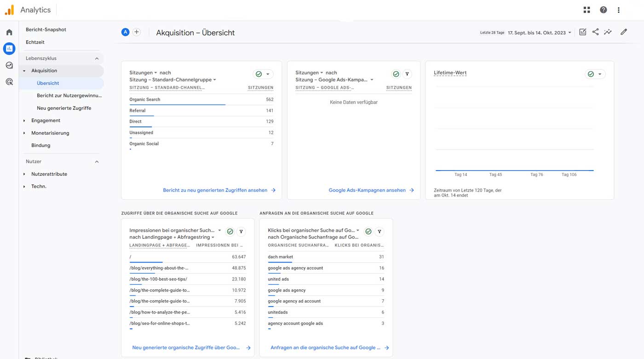Open the three-dot more options menu

[618, 10]
